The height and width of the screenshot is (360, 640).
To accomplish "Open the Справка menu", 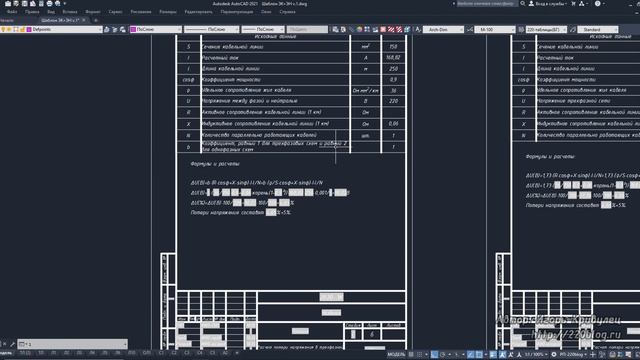I will coord(288,12).
